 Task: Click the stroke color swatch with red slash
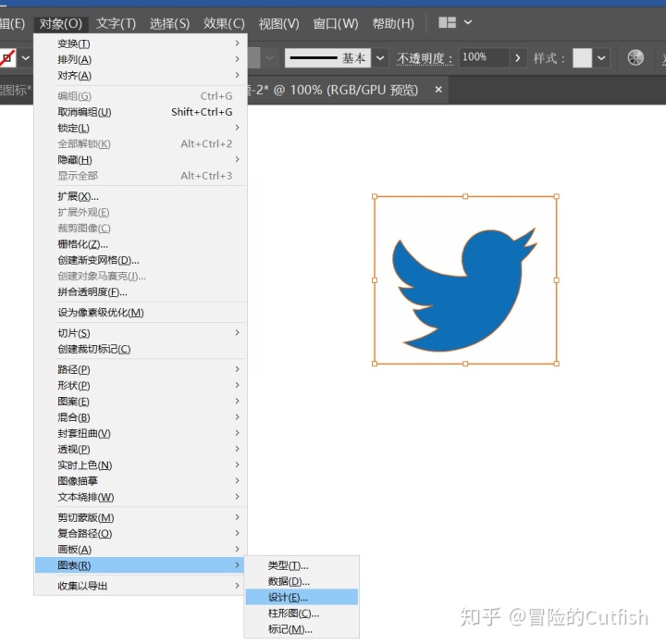click(7, 57)
